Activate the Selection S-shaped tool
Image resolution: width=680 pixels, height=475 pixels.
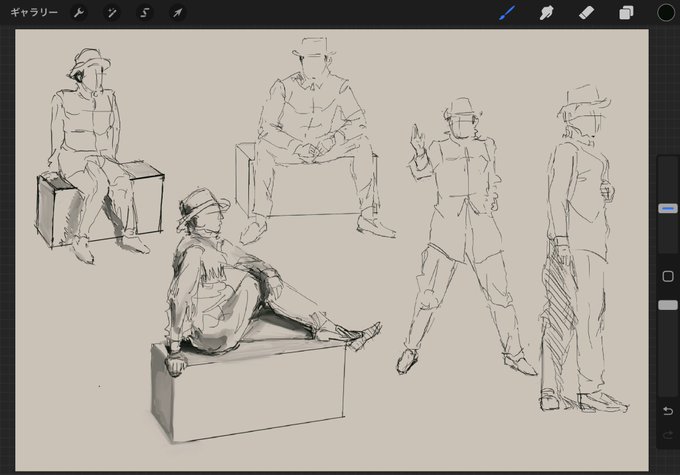tap(145, 13)
